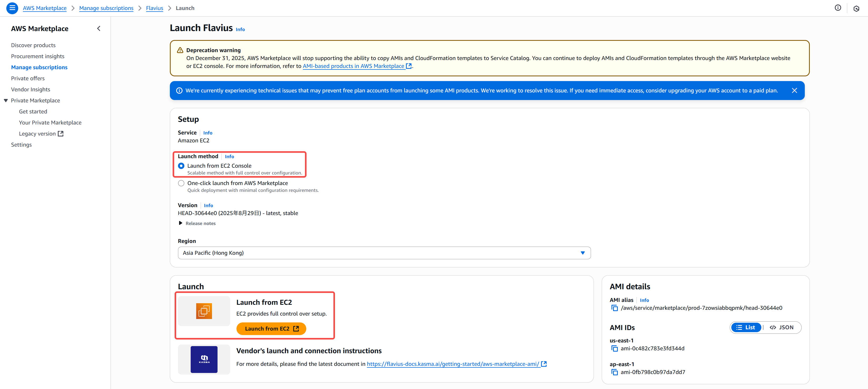Viewport: 868px width, 389px height.
Task: Collapse the AWS Marketplace sidebar chevron
Action: 99,29
